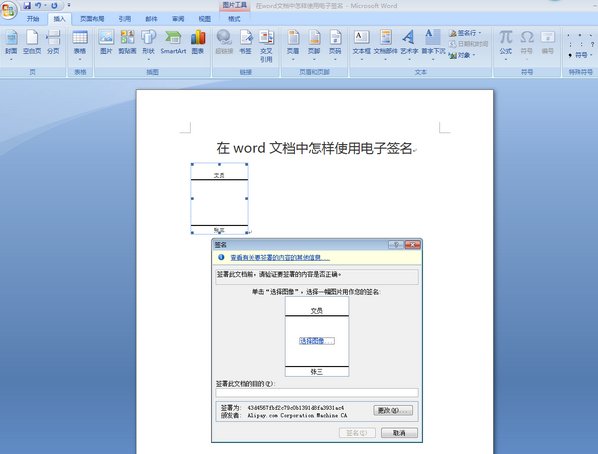
Task: Insert a text box (文本框)
Action: click(361, 44)
